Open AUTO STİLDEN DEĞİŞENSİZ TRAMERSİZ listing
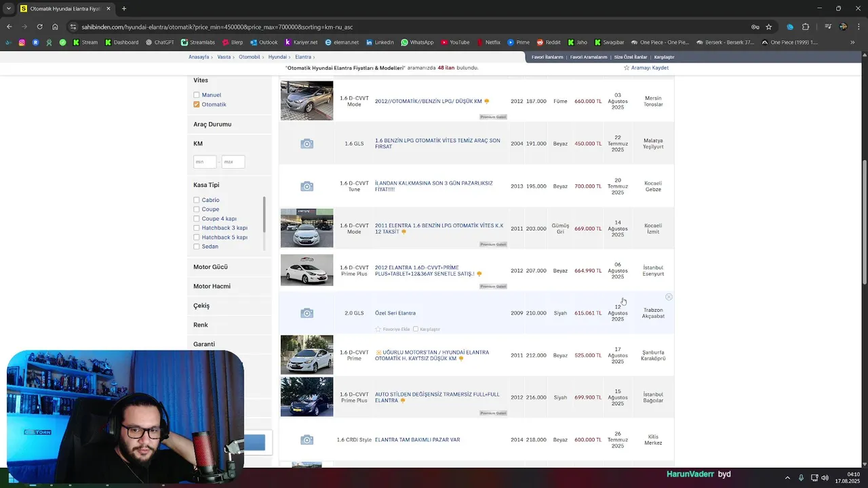 pyautogui.click(x=437, y=397)
